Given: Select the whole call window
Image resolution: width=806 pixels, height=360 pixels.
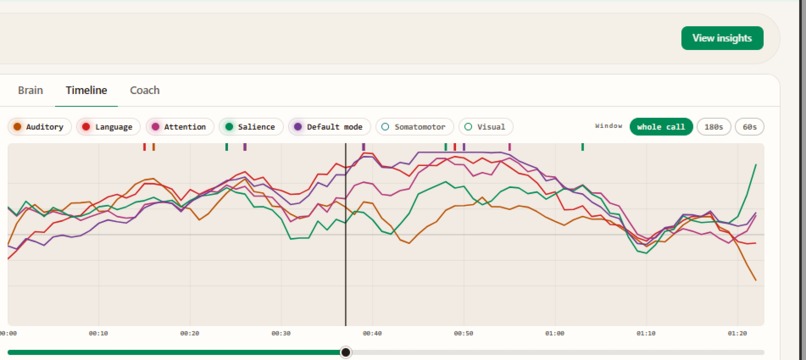Looking at the screenshot, I should [x=661, y=127].
